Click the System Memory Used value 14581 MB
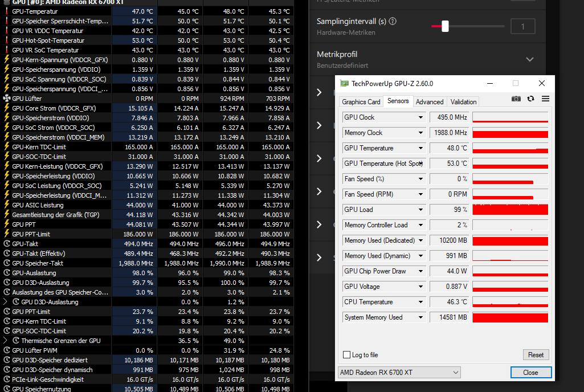The image size is (584, 392). click(x=449, y=317)
